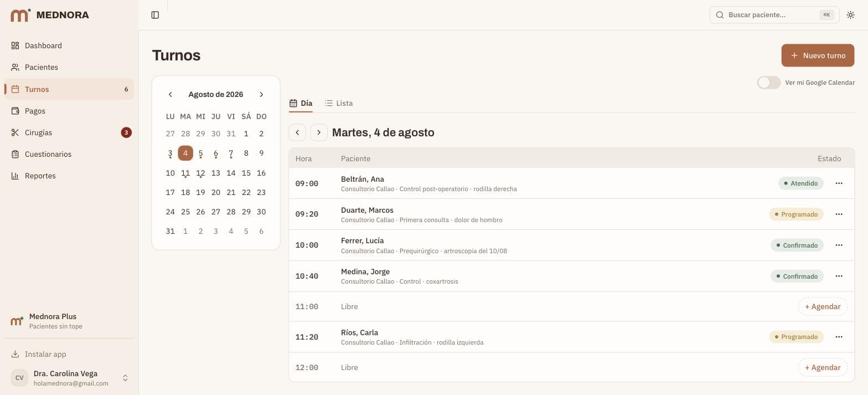This screenshot has width=868, height=395.
Task: Click the 10:40 time cell
Action: [307, 276]
